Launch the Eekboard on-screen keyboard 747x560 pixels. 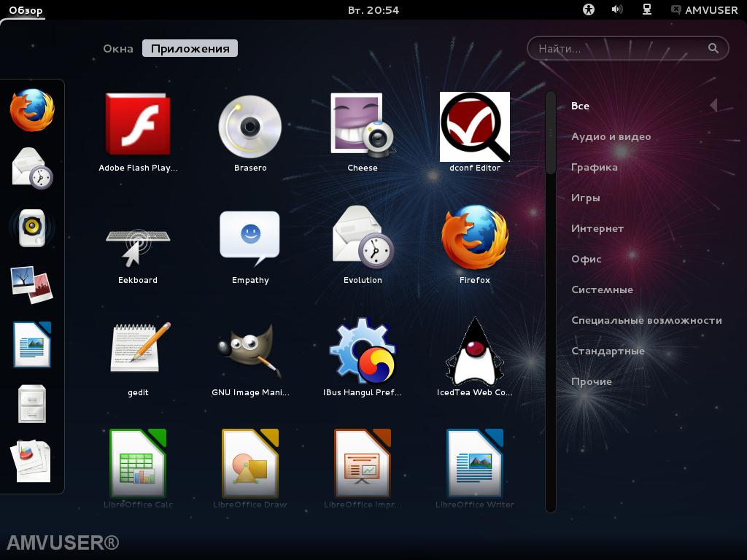(x=138, y=245)
